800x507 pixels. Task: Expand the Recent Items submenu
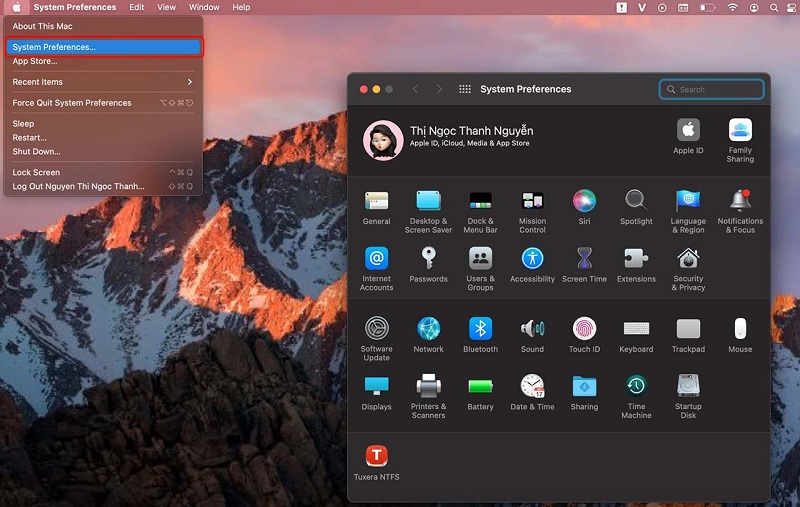coord(103,82)
